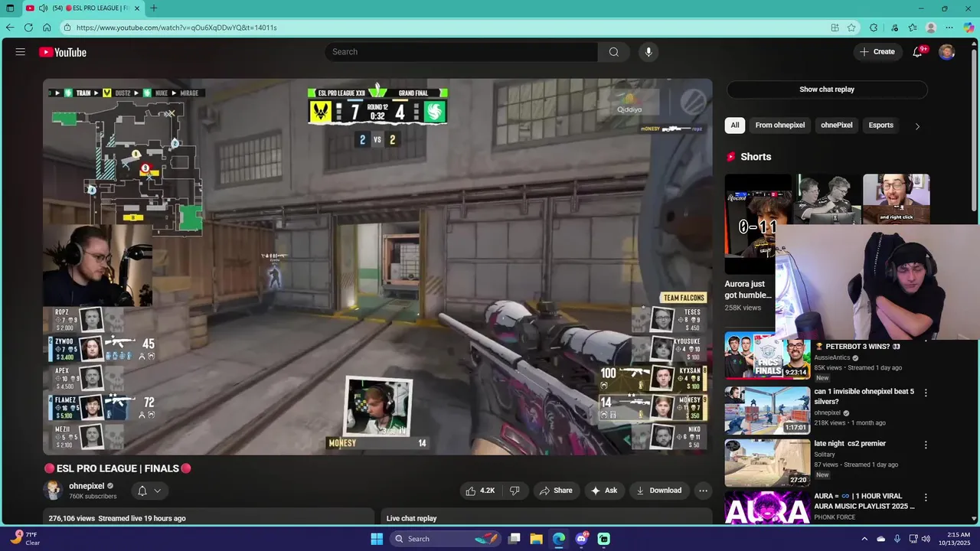Open options for invisible ohnepixel video
Image resolution: width=980 pixels, height=551 pixels.
pyautogui.click(x=926, y=393)
